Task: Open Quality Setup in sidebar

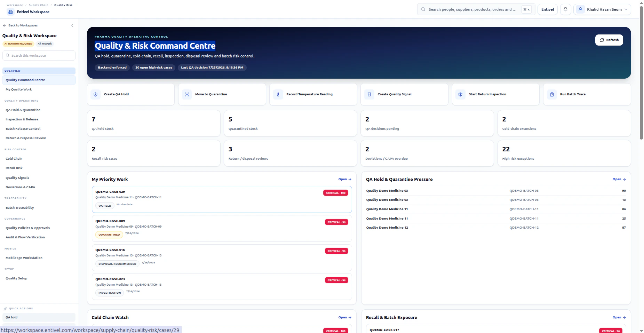Action: click(39, 278)
